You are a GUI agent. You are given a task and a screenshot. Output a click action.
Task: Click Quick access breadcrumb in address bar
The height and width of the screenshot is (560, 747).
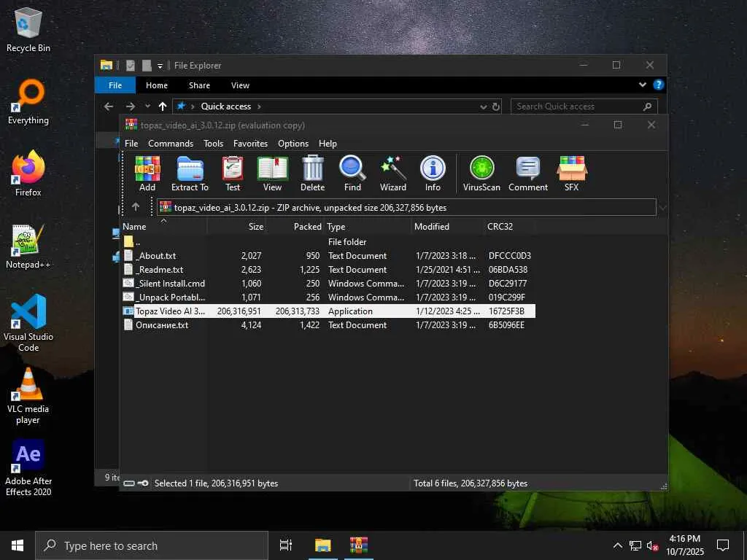[x=226, y=106]
